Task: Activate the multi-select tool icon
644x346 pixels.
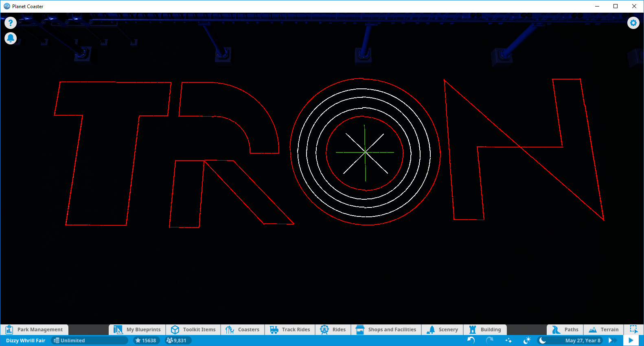Action: click(634, 329)
